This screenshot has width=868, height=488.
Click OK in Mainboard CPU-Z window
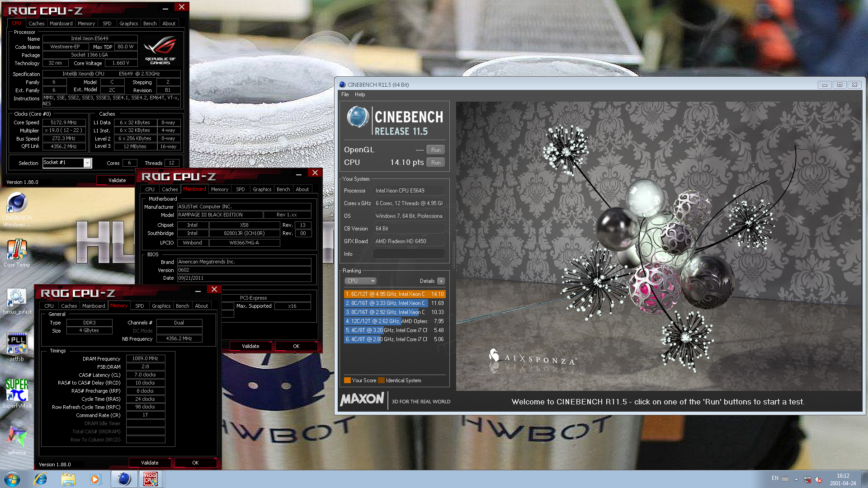296,346
